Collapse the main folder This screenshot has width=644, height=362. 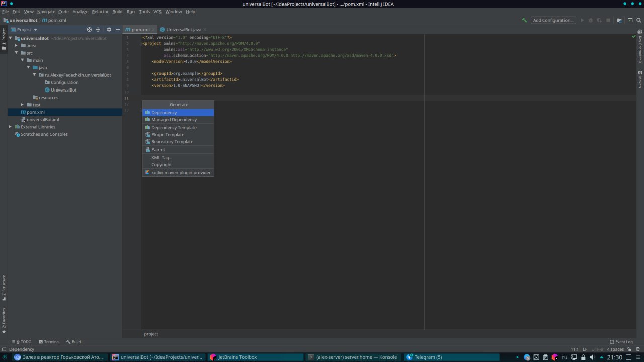[22, 60]
